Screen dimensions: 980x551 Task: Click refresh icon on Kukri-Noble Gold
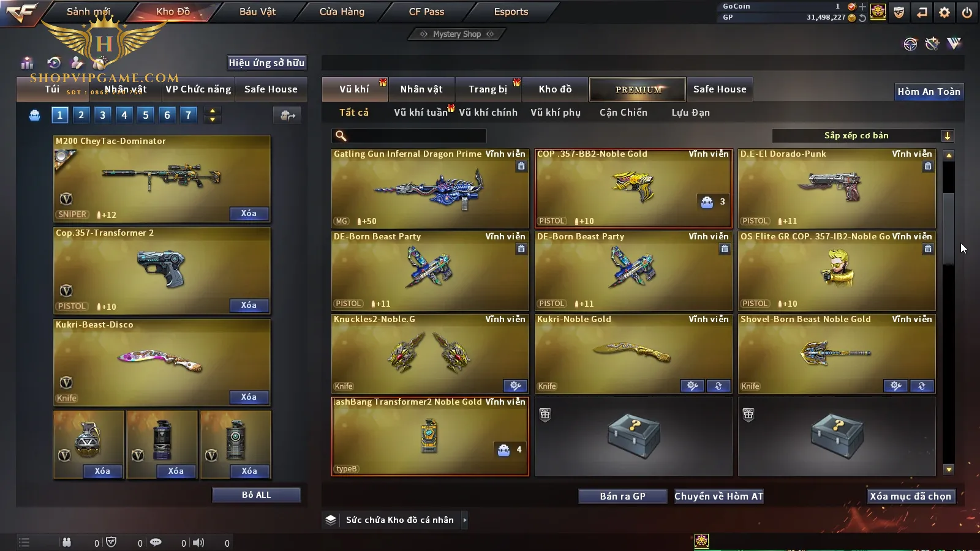click(x=718, y=386)
